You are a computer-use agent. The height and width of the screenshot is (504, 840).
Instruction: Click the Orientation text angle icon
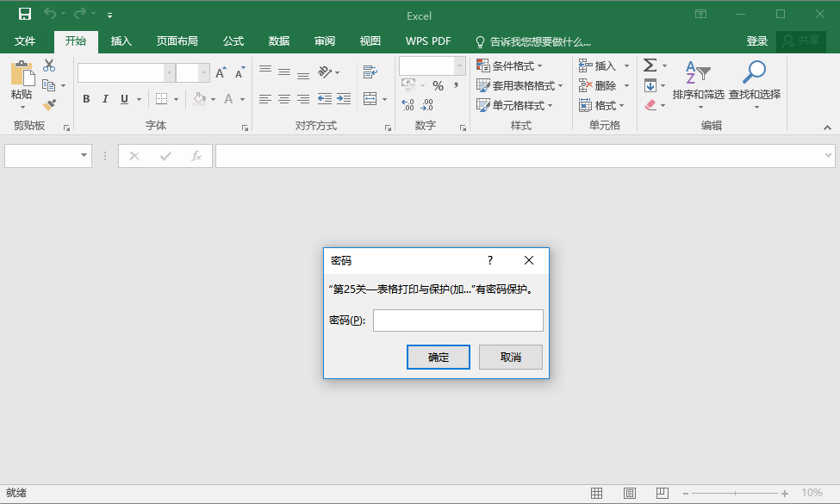[325, 72]
